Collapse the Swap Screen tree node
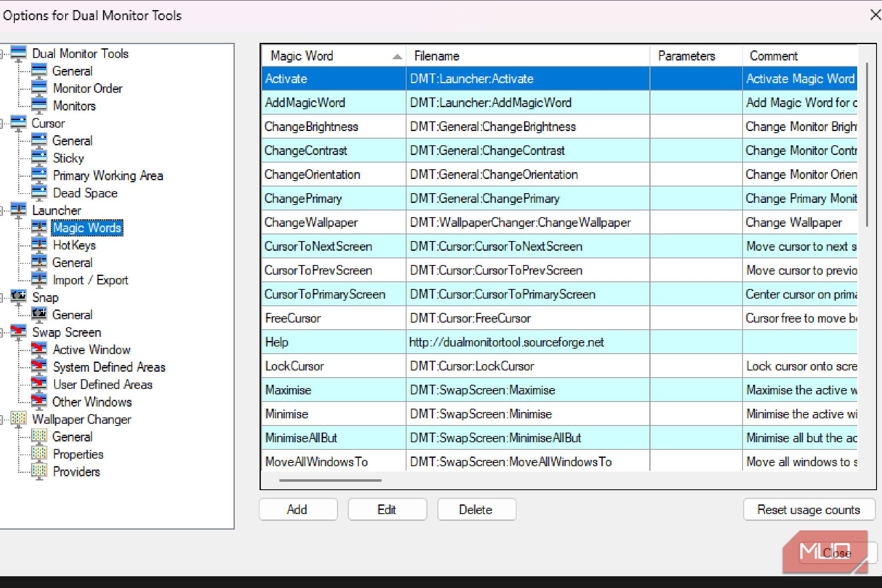 point(2,332)
